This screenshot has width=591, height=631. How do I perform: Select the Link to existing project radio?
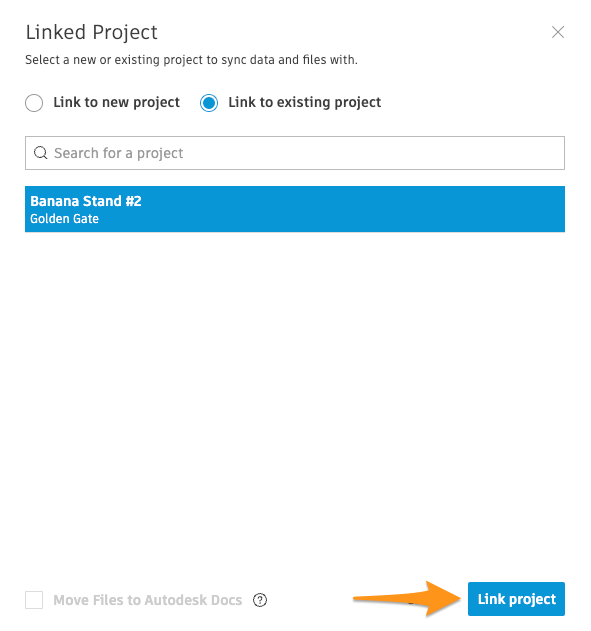coord(209,103)
